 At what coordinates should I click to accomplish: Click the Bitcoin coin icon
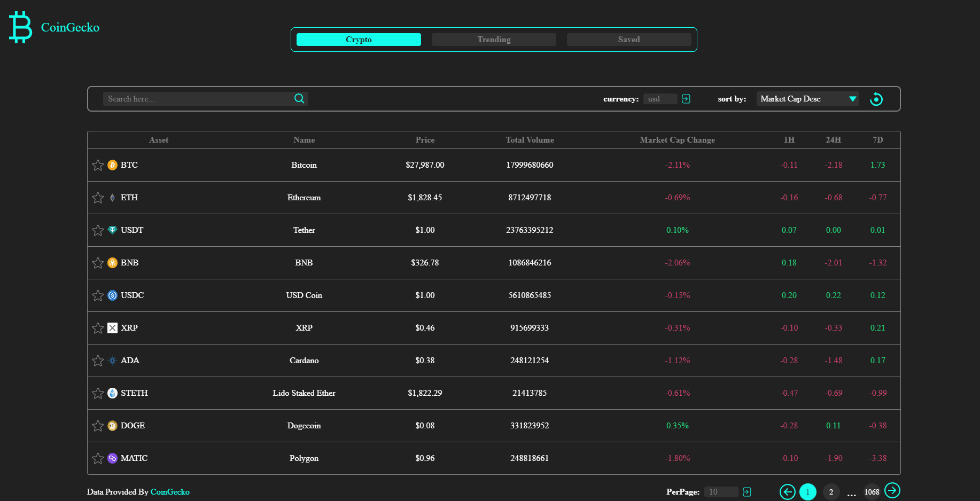point(112,165)
